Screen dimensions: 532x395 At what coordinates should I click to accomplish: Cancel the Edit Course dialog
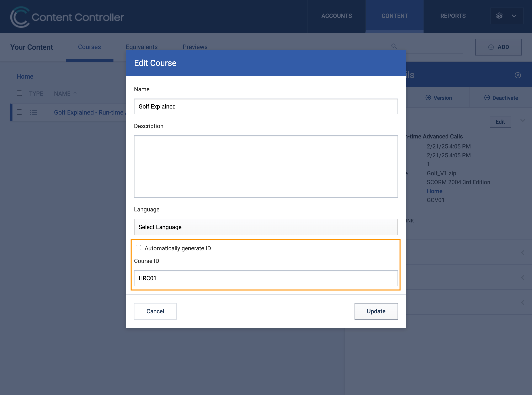click(x=155, y=311)
